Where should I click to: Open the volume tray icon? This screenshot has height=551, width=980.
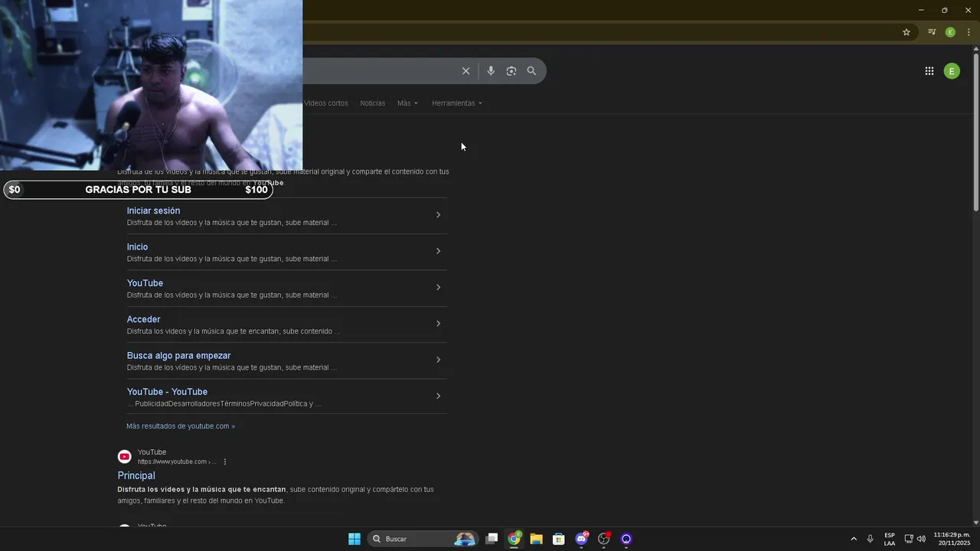tap(921, 539)
